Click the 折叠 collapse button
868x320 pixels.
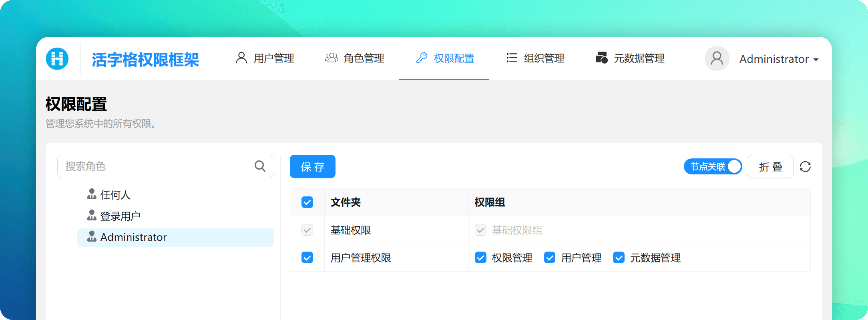pyautogui.click(x=770, y=166)
